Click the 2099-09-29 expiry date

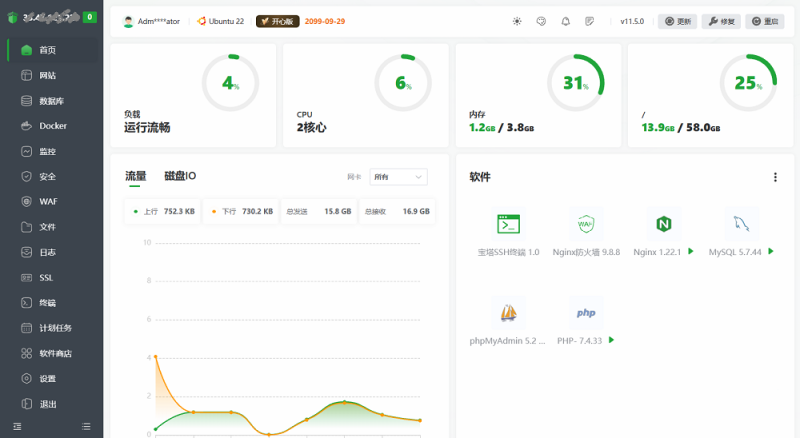coord(325,21)
